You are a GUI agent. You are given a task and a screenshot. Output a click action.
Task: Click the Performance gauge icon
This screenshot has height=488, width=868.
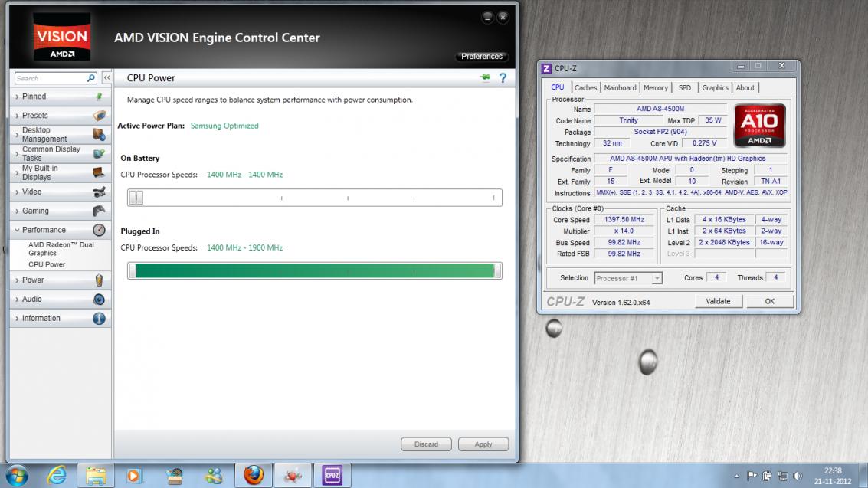pyautogui.click(x=99, y=230)
